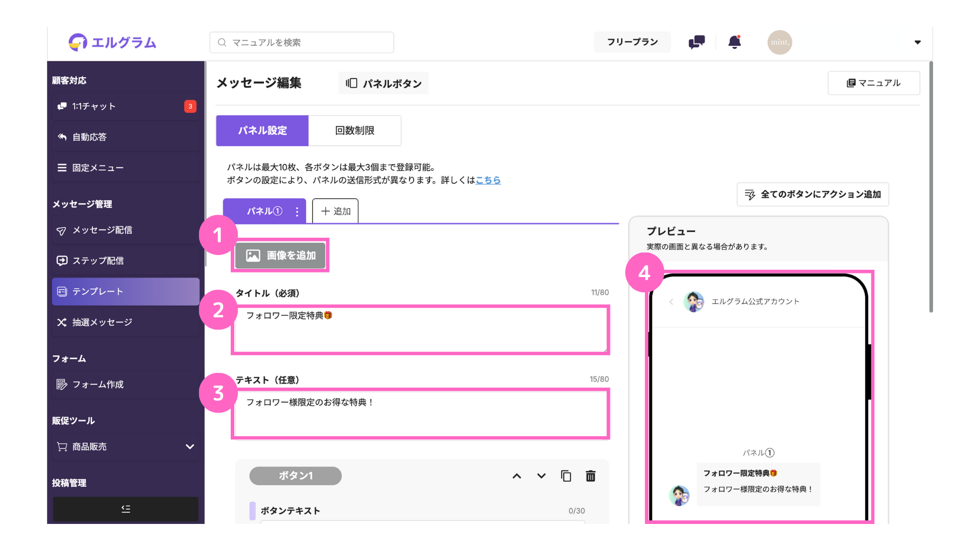
Task: Open 自動応答 in sidebar
Action: 126,137
